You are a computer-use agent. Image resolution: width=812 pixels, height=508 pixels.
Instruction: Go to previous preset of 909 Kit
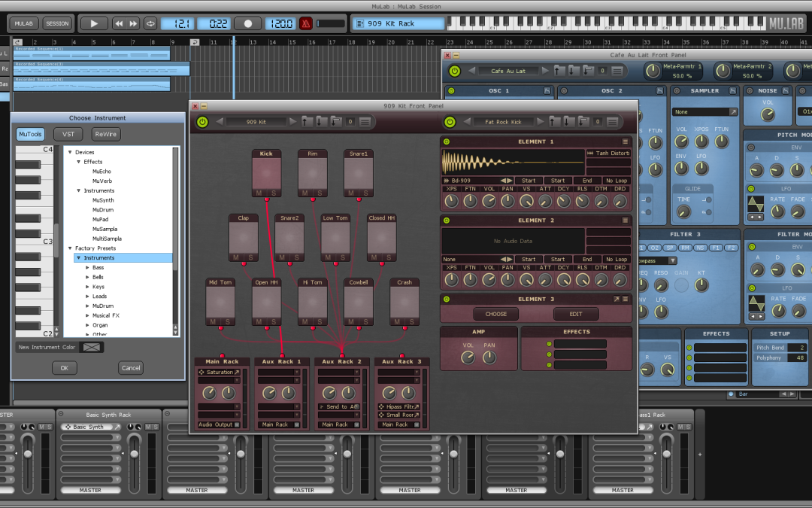click(219, 122)
